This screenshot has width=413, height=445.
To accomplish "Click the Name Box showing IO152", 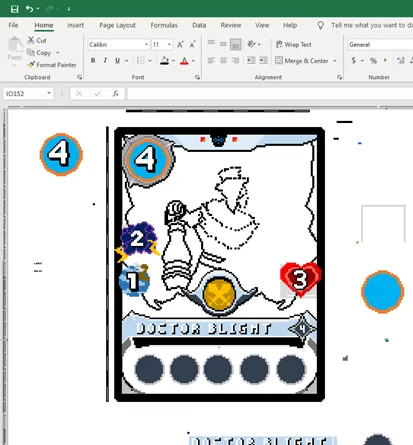I will (24, 94).
